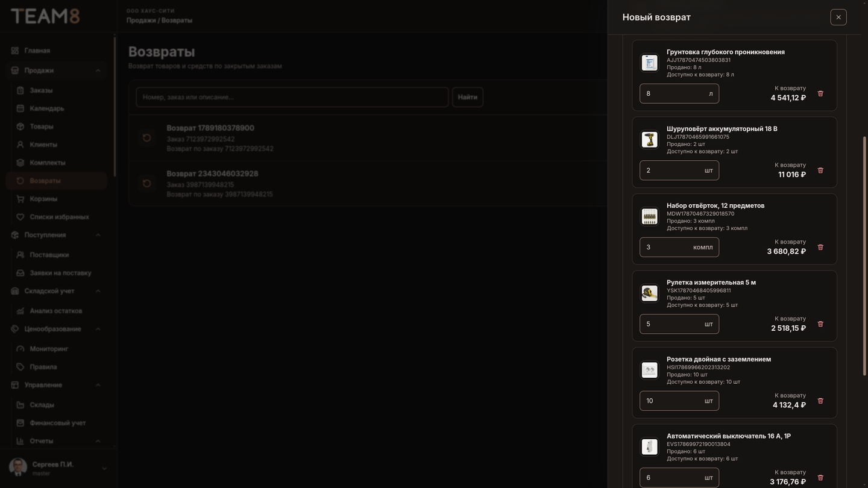868x488 pixels.
Task: Open Возврат 2343046032928 entry
Action: pyautogui.click(x=368, y=184)
